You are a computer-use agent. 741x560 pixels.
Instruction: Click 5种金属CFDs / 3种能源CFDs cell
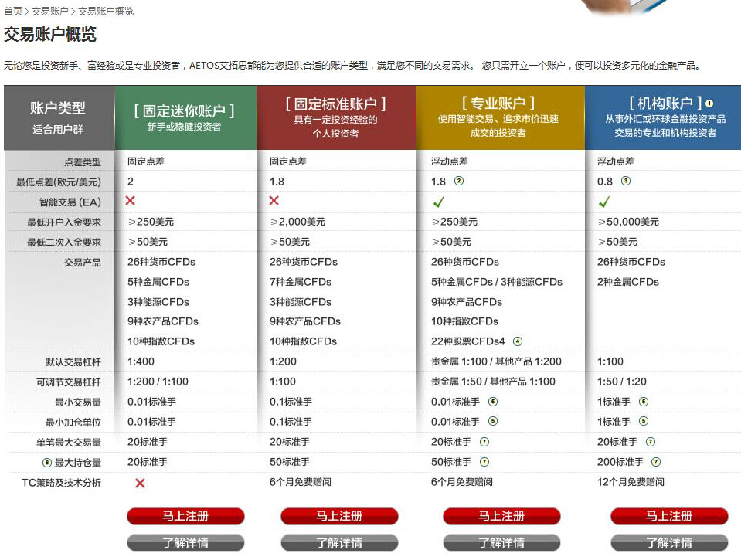click(x=497, y=282)
